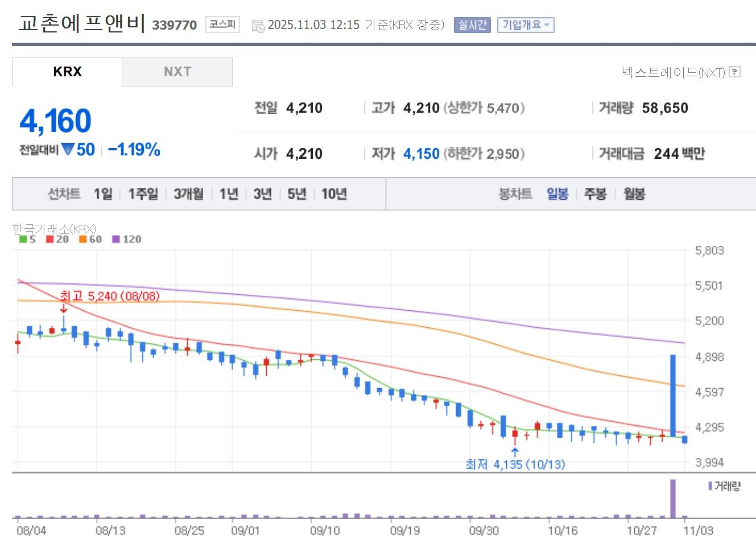The height and width of the screenshot is (551, 756).
Task: Select the KRX tab
Action: 67,72
